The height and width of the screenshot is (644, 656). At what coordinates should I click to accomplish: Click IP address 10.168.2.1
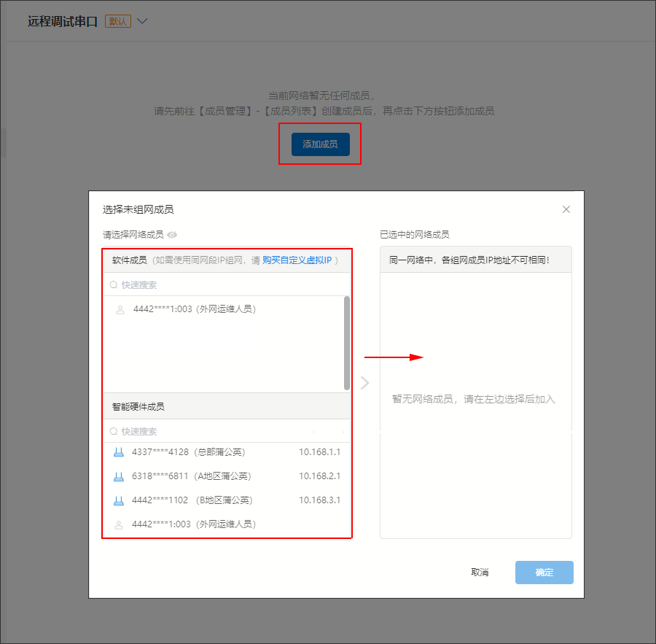click(x=320, y=476)
